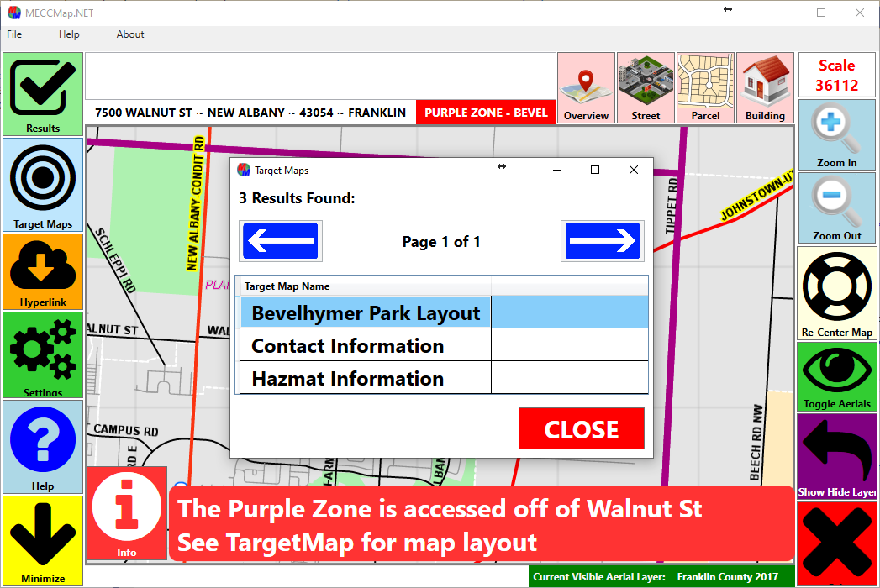Image resolution: width=880 pixels, height=588 pixels.
Task: Zoom In on the map
Action: (x=836, y=134)
